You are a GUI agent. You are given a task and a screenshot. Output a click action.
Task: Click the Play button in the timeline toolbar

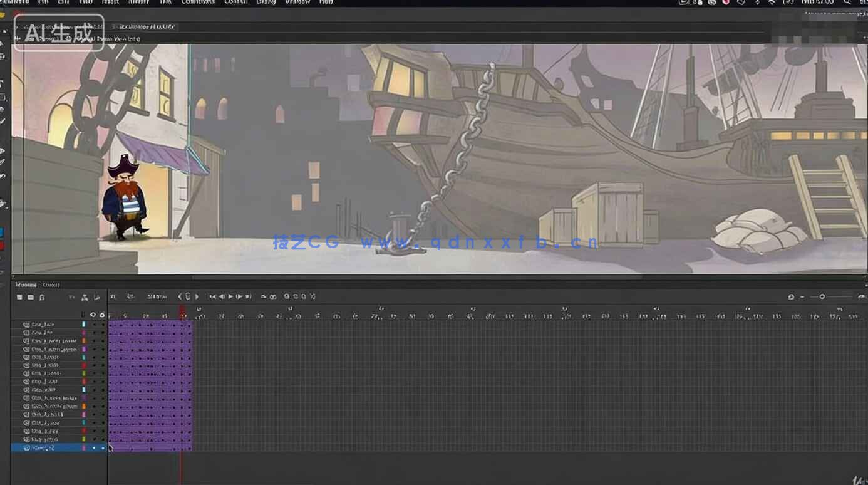[230, 296]
